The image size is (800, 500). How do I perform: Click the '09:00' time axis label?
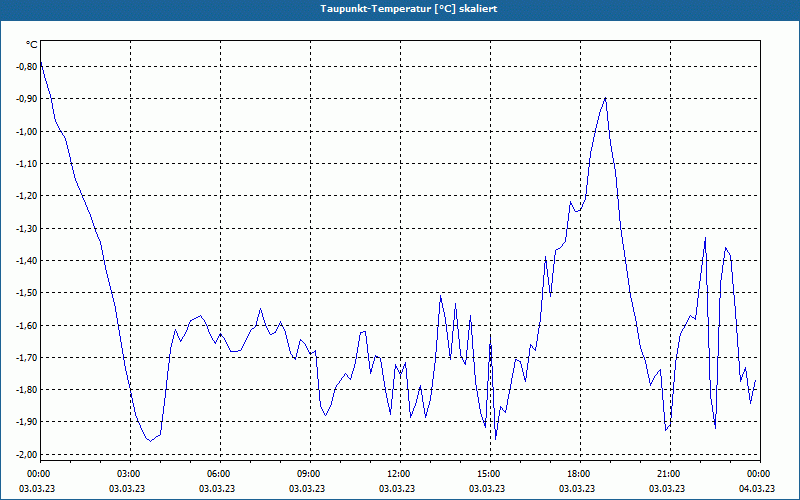click(310, 473)
